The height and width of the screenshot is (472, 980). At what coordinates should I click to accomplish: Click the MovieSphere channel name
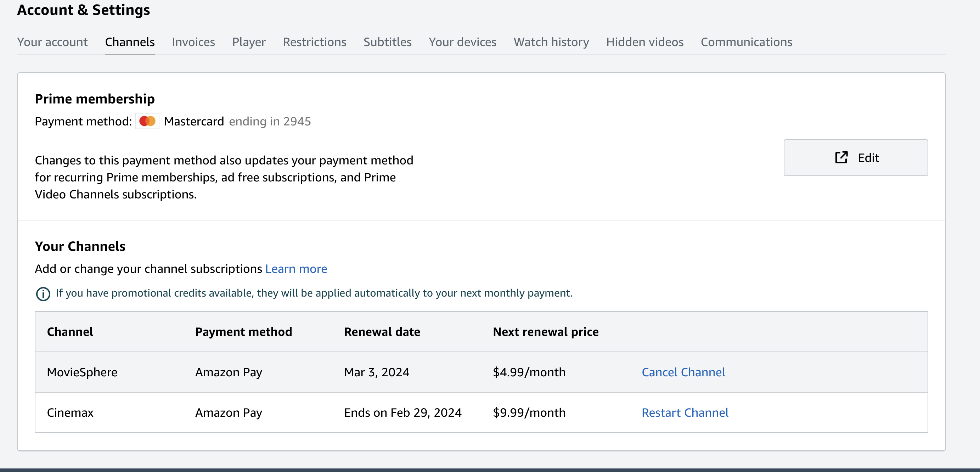coord(82,372)
